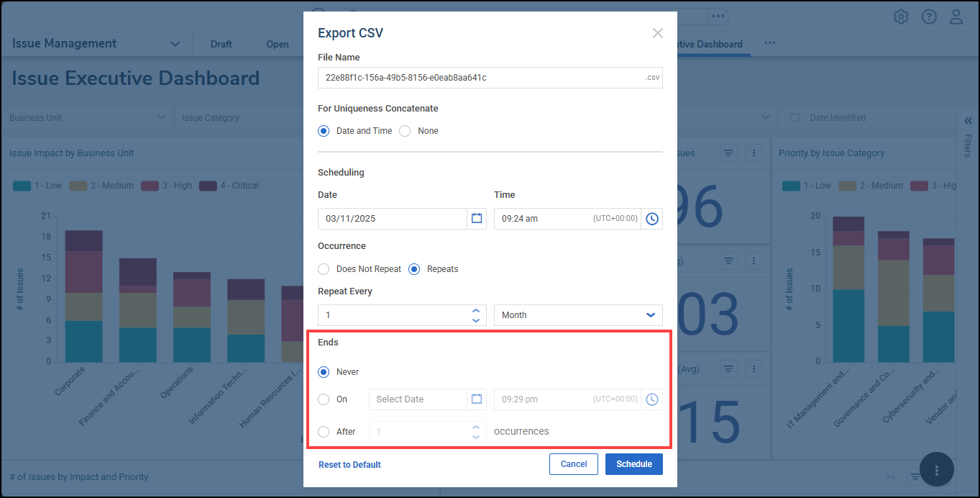Choose the Does Not Repeat option

[x=324, y=269]
